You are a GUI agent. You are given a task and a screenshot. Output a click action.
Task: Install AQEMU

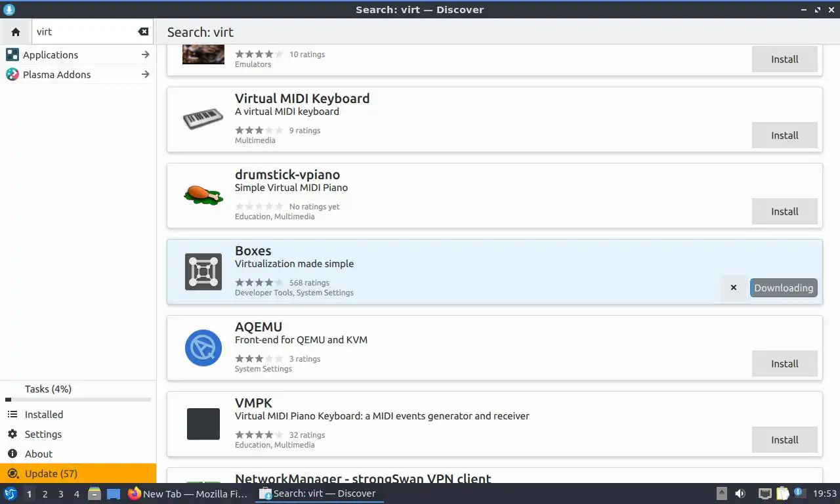[784, 364]
